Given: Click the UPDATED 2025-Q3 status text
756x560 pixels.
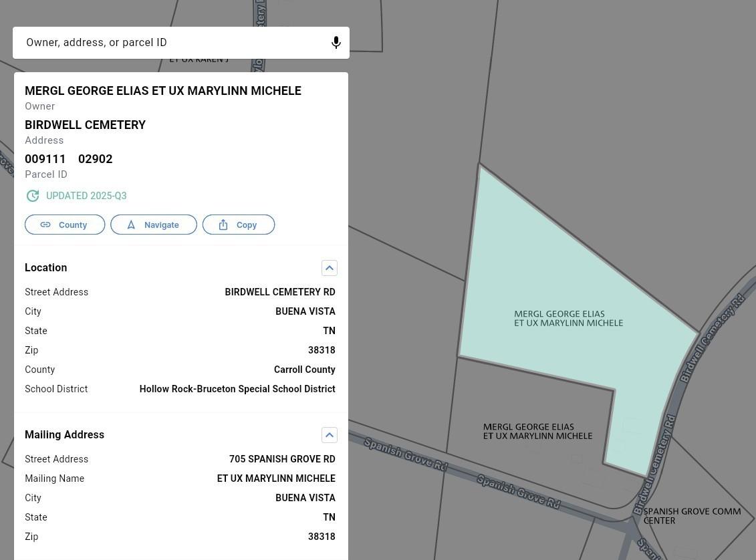Looking at the screenshot, I should [x=86, y=196].
